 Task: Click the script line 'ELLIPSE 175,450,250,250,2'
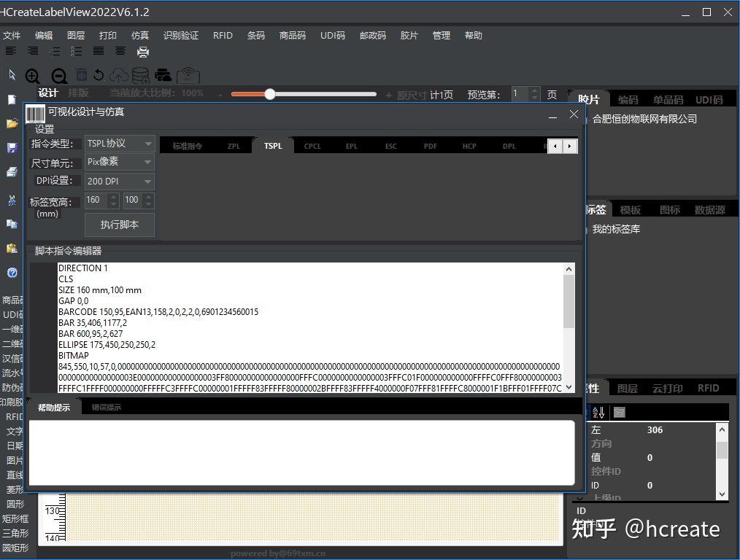(107, 345)
